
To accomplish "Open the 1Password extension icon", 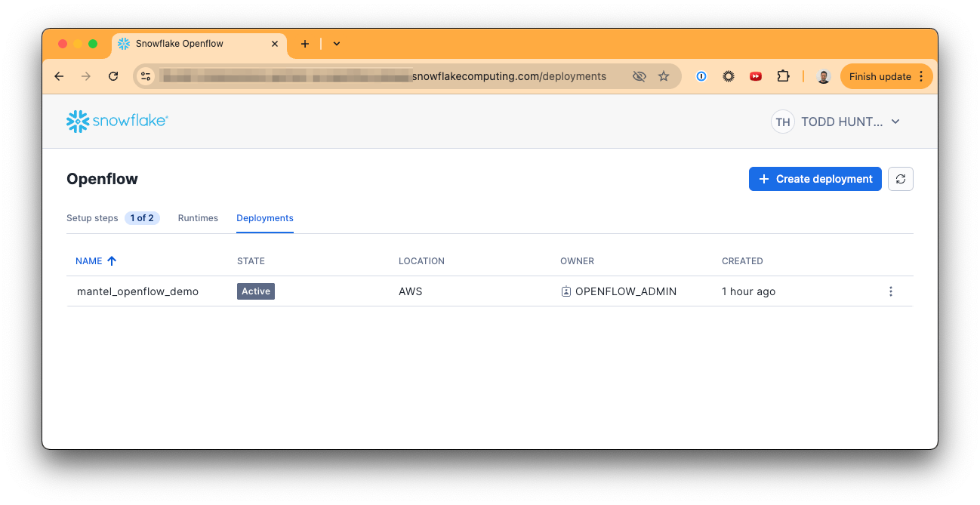I will click(701, 76).
